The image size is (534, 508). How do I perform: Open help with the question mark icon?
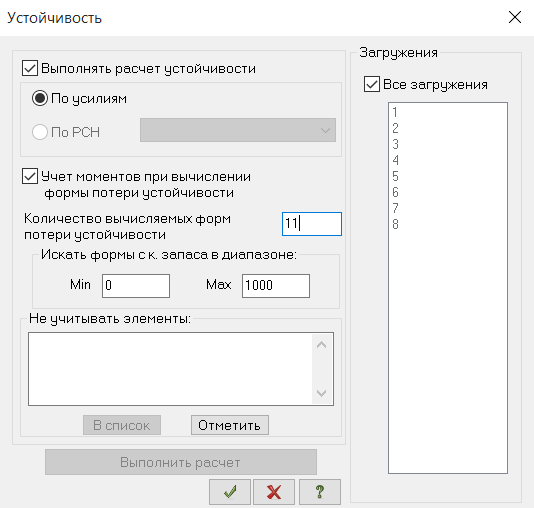tap(320, 492)
